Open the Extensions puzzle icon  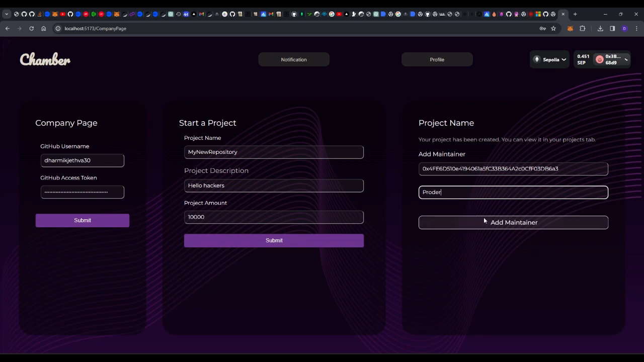coord(583,29)
